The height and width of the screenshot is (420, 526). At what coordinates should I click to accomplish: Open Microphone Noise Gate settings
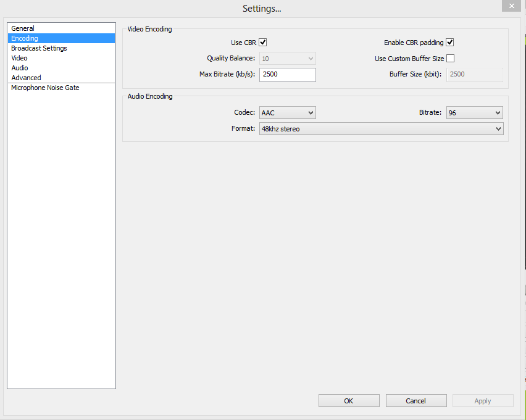(61, 88)
